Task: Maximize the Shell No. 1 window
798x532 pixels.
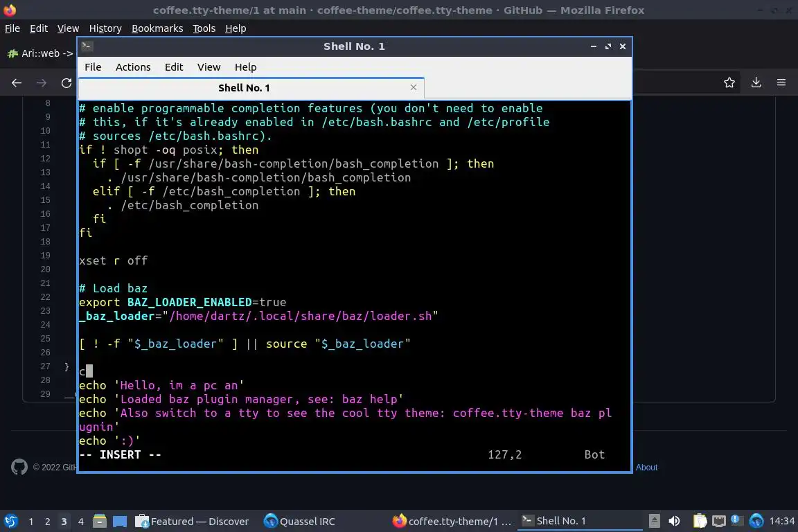Action: 608,46
